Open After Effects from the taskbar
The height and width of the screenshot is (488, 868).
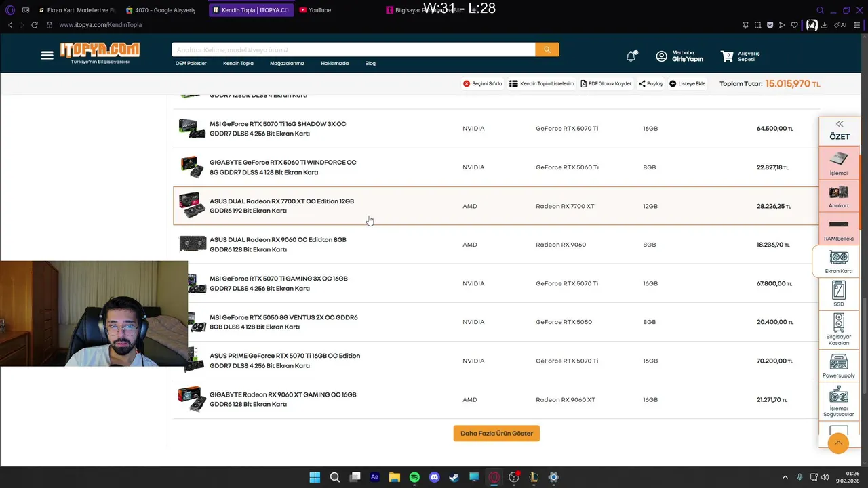click(374, 477)
